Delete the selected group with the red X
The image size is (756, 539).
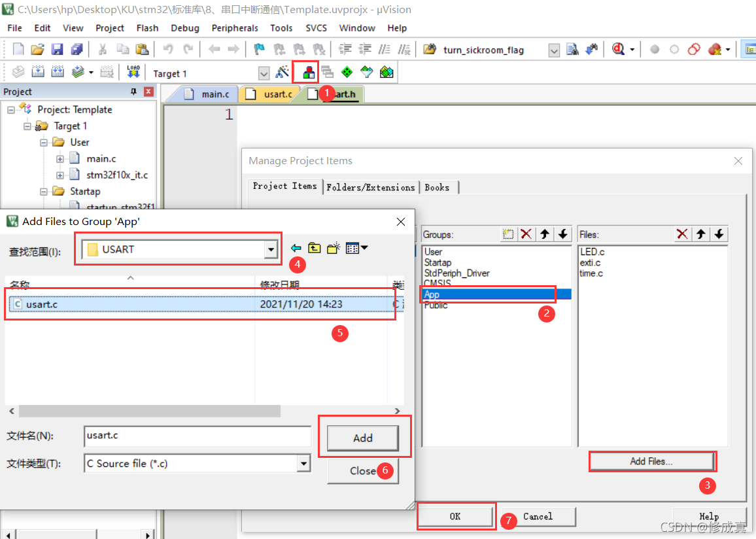pos(526,234)
